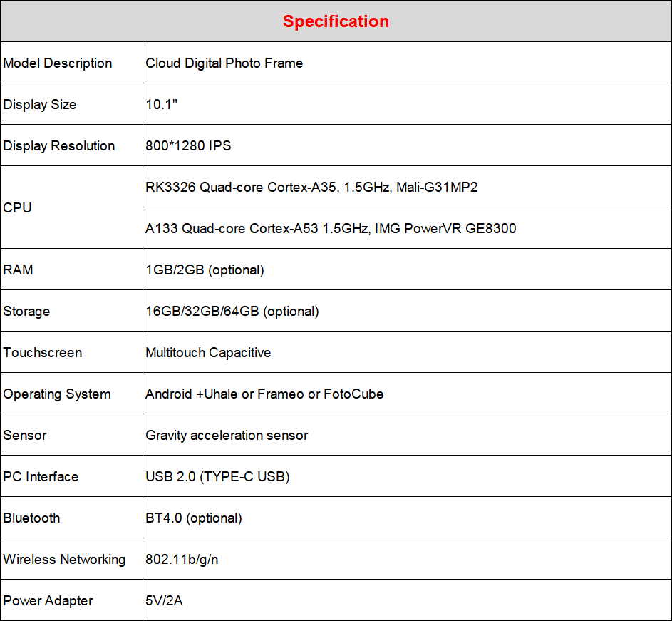The width and height of the screenshot is (672, 621).
Task: Select the Display Size row label
Action: (x=40, y=104)
